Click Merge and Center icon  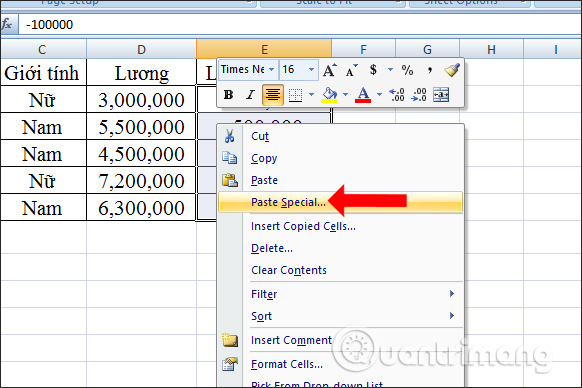441,95
